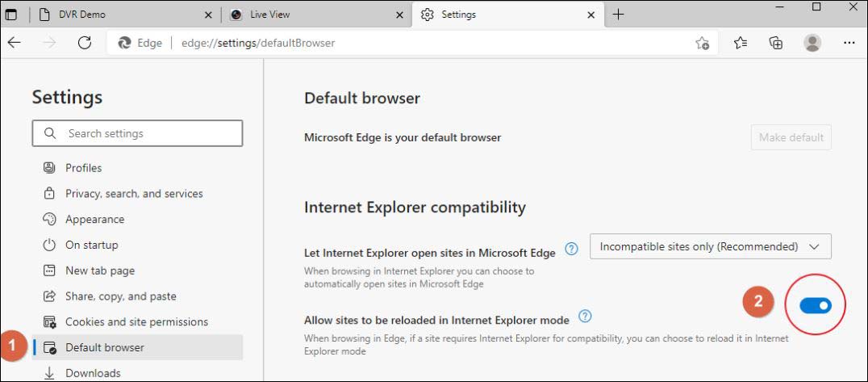Go to Privacy, search, and services

tap(133, 194)
